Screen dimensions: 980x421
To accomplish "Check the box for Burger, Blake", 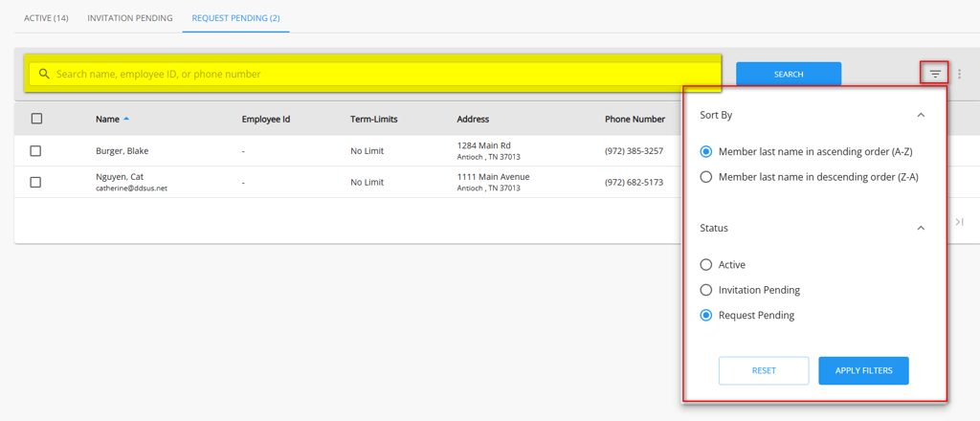I will click(36, 151).
